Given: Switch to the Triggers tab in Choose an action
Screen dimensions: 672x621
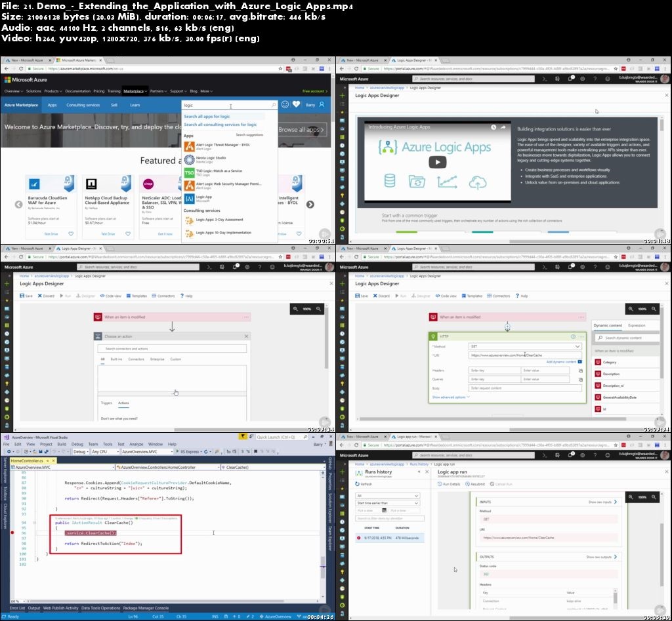Looking at the screenshot, I should [106, 403].
